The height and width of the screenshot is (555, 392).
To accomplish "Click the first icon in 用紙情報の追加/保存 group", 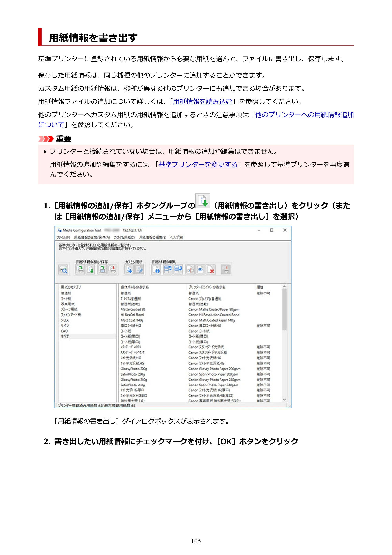I will [80, 270].
